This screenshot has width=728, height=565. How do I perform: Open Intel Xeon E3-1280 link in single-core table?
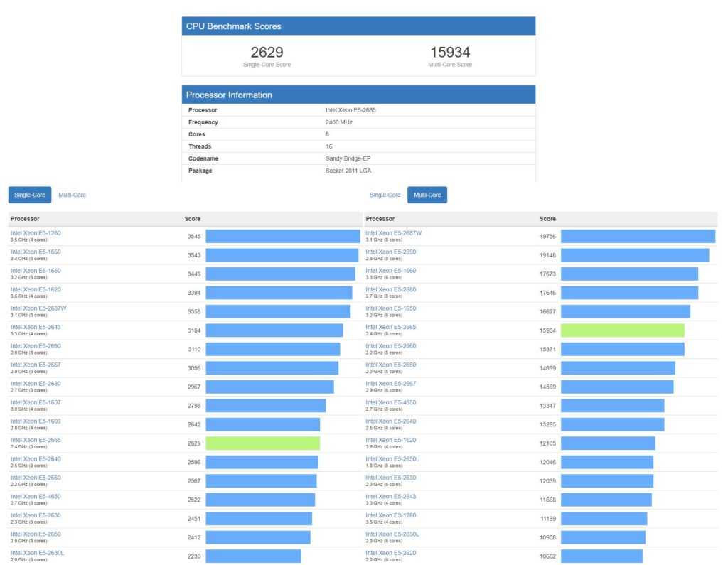tap(36, 233)
